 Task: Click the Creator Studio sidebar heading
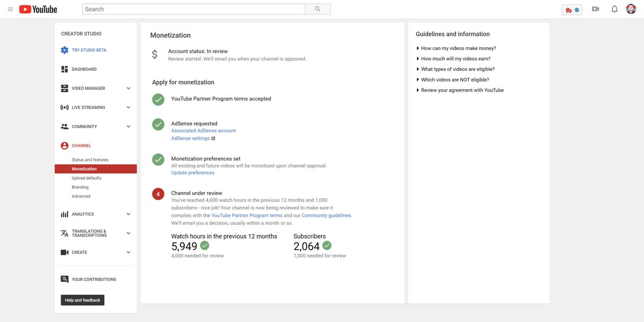pos(81,34)
